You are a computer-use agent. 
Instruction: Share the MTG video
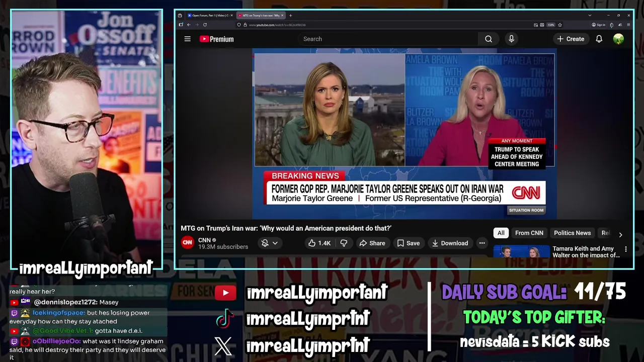(x=372, y=243)
